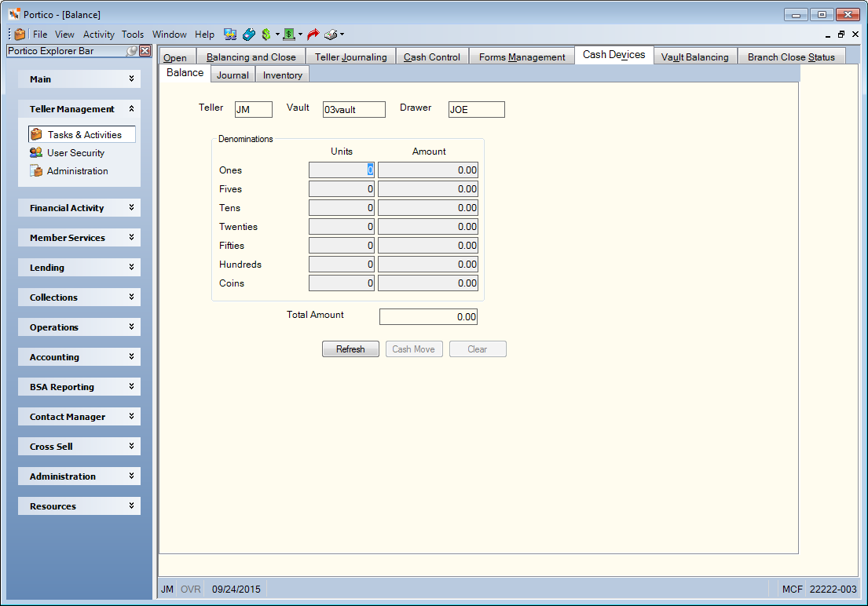Click the Vault input field
868x606 pixels.
click(x=354, y=110)
